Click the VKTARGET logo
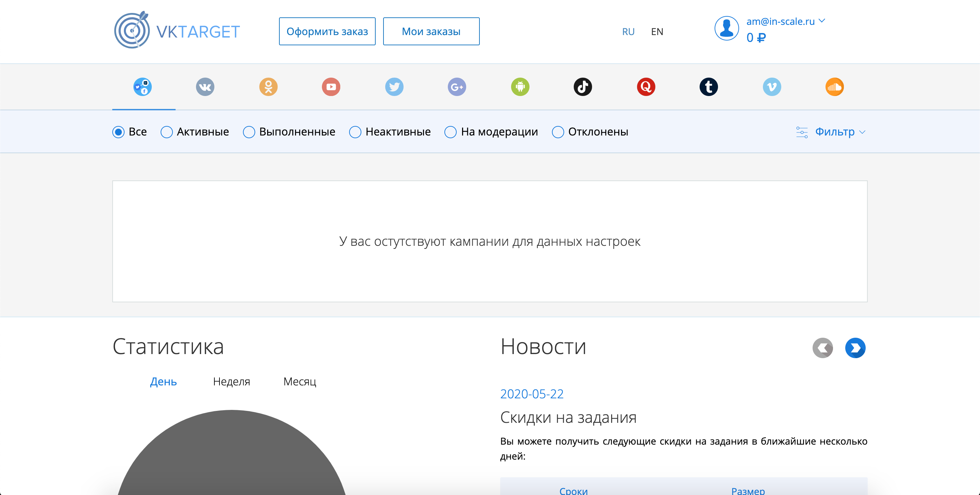This screenshot has height=495, width=980. pyautogui.click(x=177, y=30)
